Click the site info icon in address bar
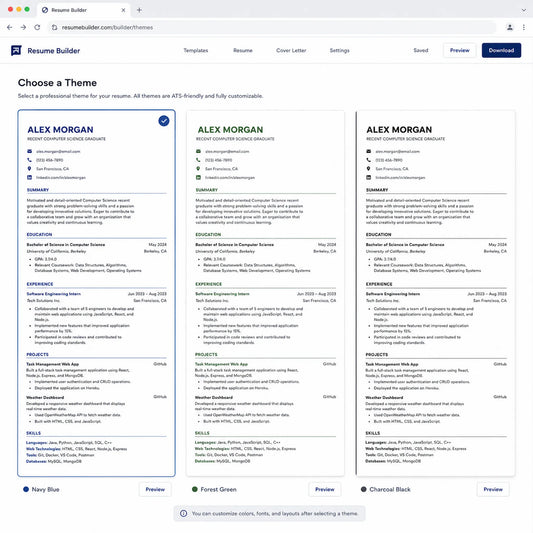 point(54,28)
